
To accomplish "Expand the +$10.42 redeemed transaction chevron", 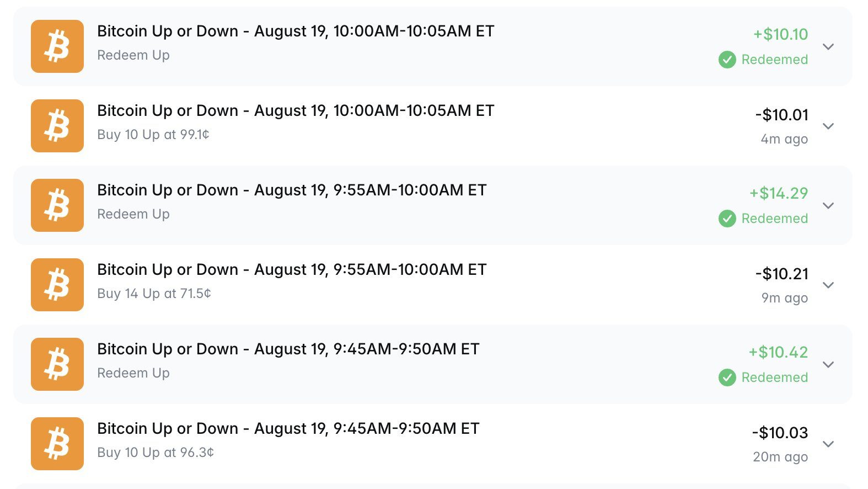I will point(828,365).
